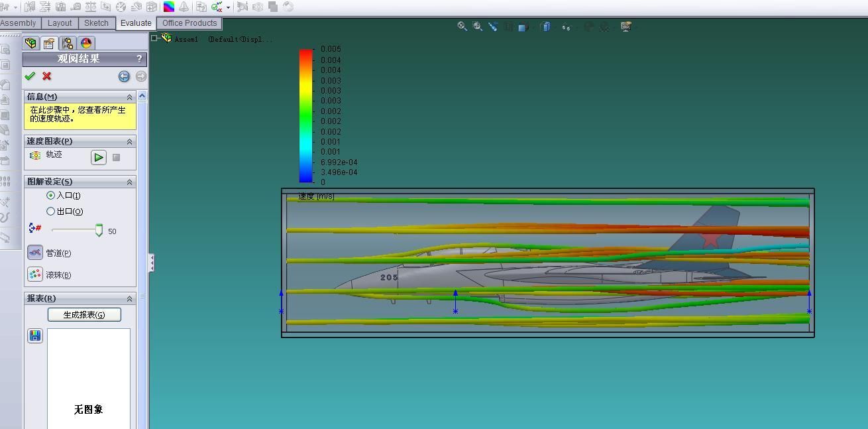Screen dimensions: 868x429
Task: Click Zoom to Area in viewport toolbar
Action: click(478, 27)
